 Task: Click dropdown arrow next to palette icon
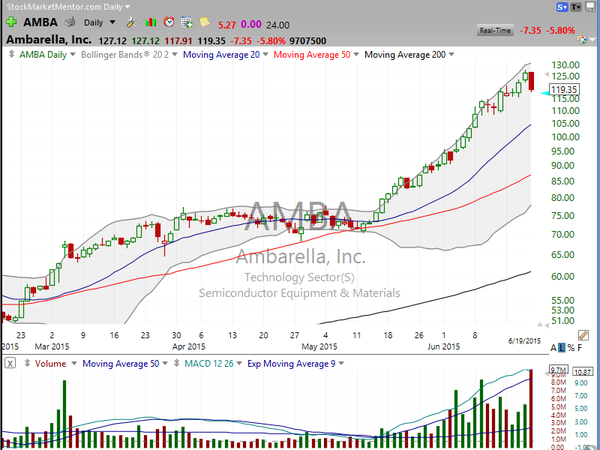click(x=592, y=40)
